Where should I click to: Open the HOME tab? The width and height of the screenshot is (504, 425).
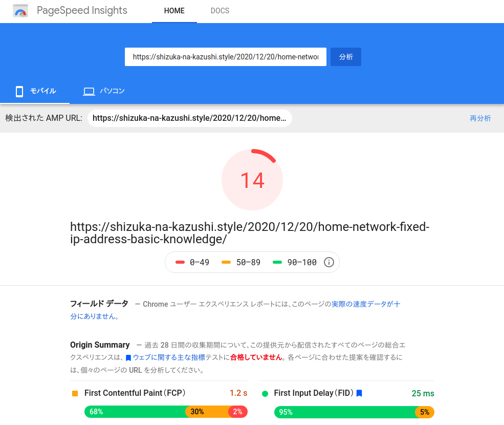click(174, 11)
